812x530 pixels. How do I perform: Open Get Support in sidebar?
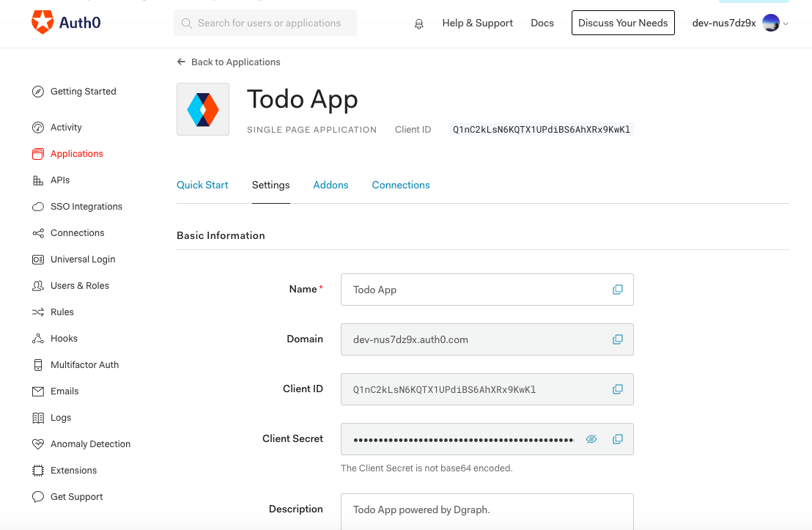[x=77, y=497]
